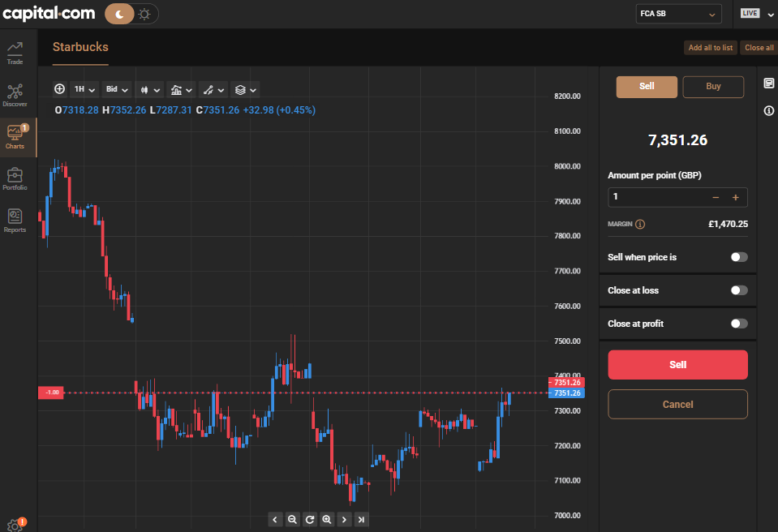The height and width of the screenshot is (532, 778).
Task: Click the 7351.26 blue price label
Action: click(566, 393)
